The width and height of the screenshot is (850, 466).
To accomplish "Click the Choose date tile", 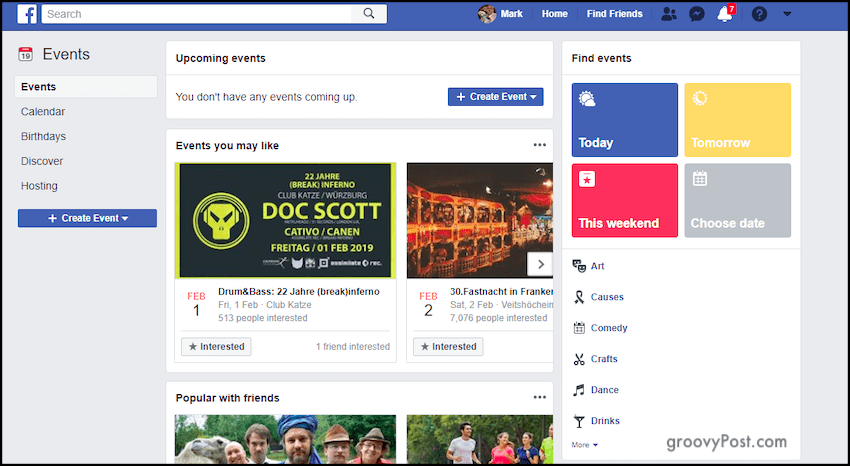I will pos(737,200).
